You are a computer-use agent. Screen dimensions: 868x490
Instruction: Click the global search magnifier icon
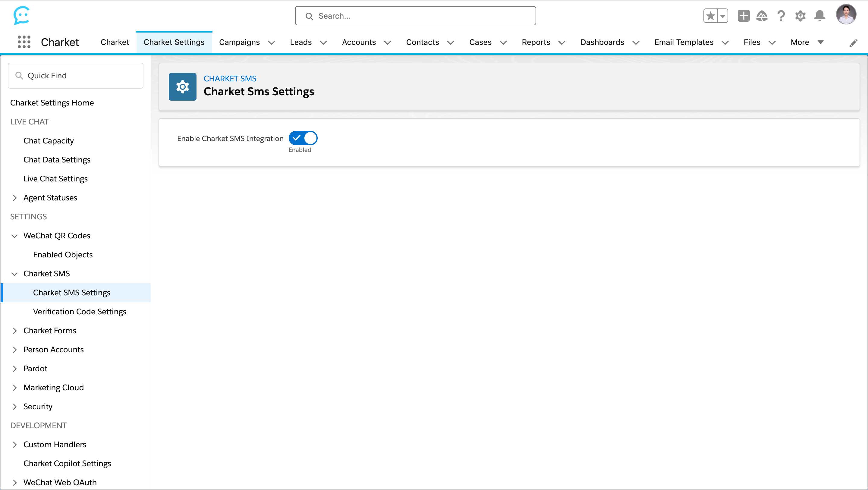[x=309, y=16]
